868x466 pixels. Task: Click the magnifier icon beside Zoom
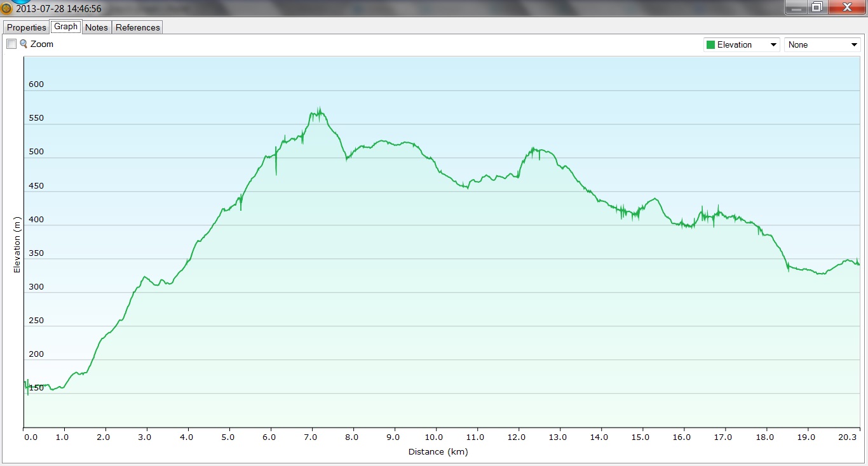tap(24, 44)
